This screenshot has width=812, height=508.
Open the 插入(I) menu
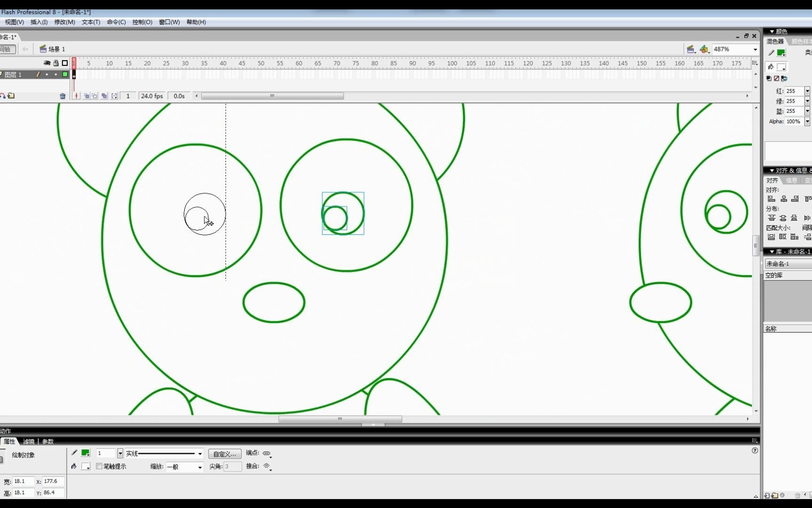point(39,22)
